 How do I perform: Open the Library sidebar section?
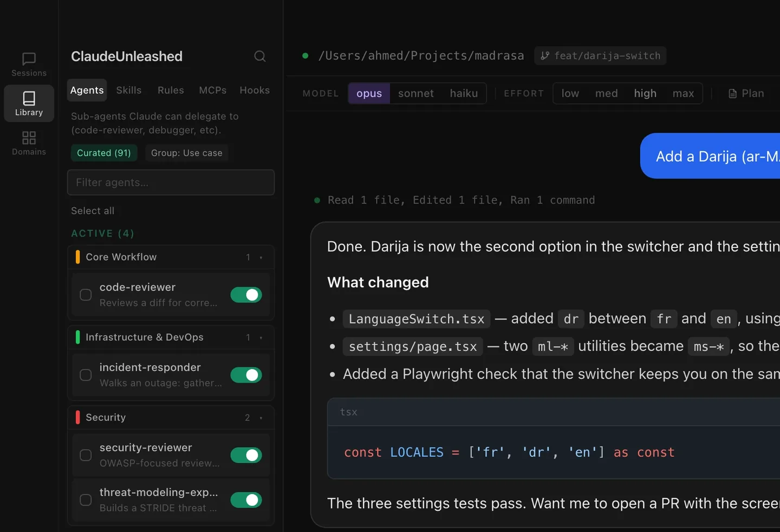tap(29, 103)
